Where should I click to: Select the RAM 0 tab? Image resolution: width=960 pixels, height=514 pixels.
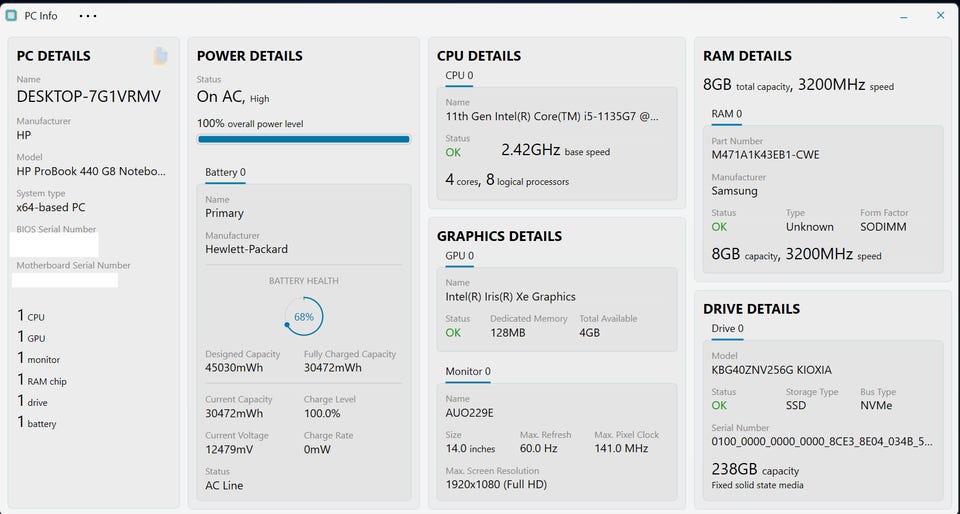(727, 113)
